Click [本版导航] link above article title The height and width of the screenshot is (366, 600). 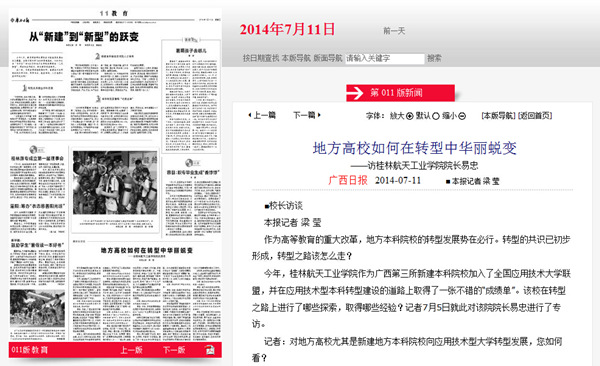click(x=499, y=116)
